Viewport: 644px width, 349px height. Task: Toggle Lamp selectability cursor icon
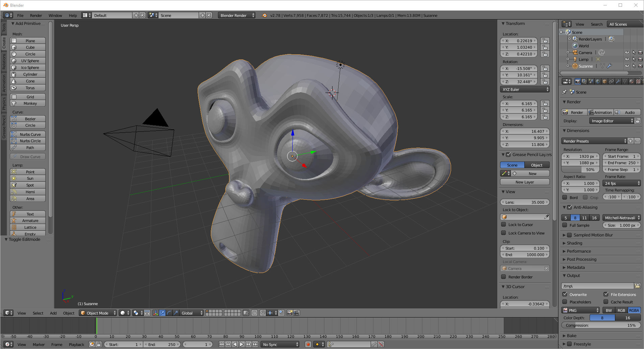tap(634, 59)
